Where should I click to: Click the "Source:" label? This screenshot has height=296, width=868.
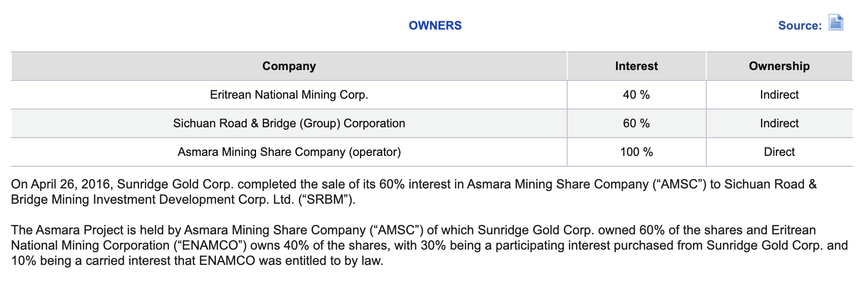(799, 26)
